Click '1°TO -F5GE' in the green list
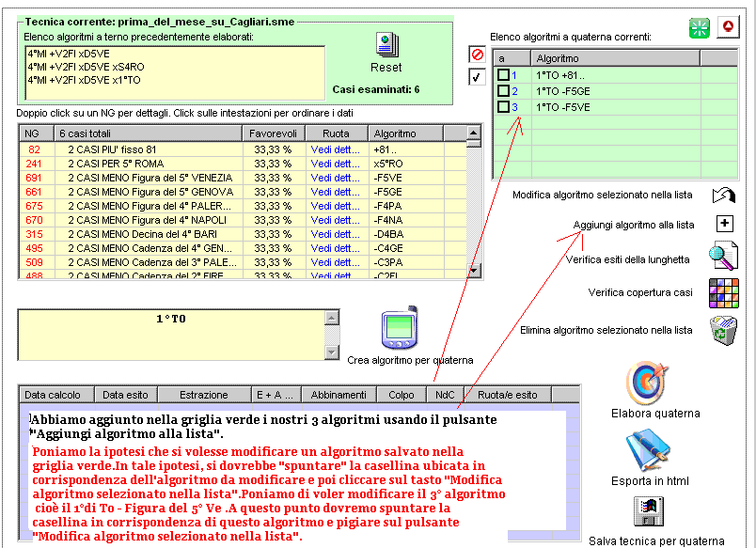Image resolution: width=756 pixels, height=548 pixels. coord(563,91)
